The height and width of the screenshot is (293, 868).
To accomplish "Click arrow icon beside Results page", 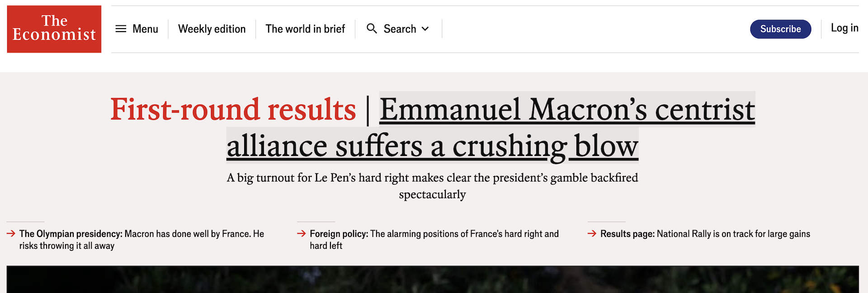I will (x=592, y=234).
